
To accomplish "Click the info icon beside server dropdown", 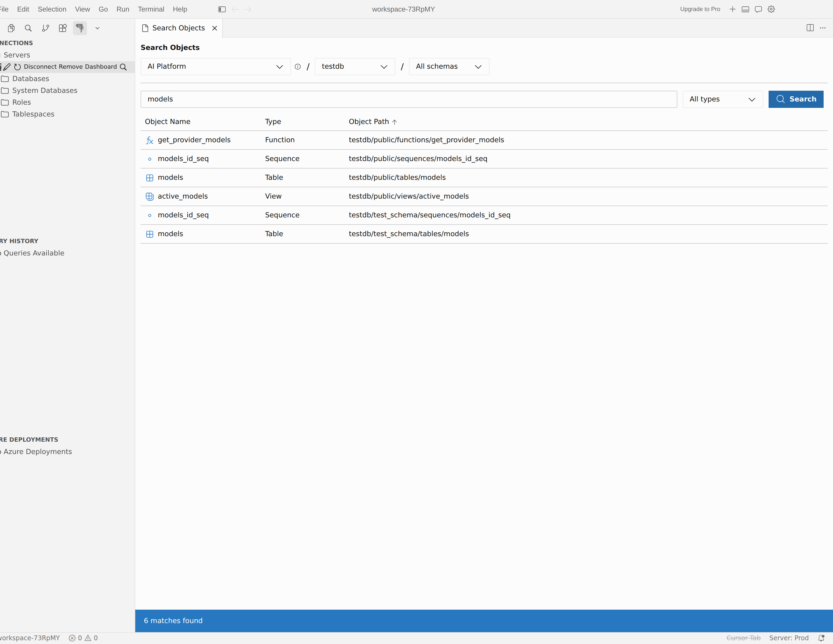I will (x=298, y=67).
